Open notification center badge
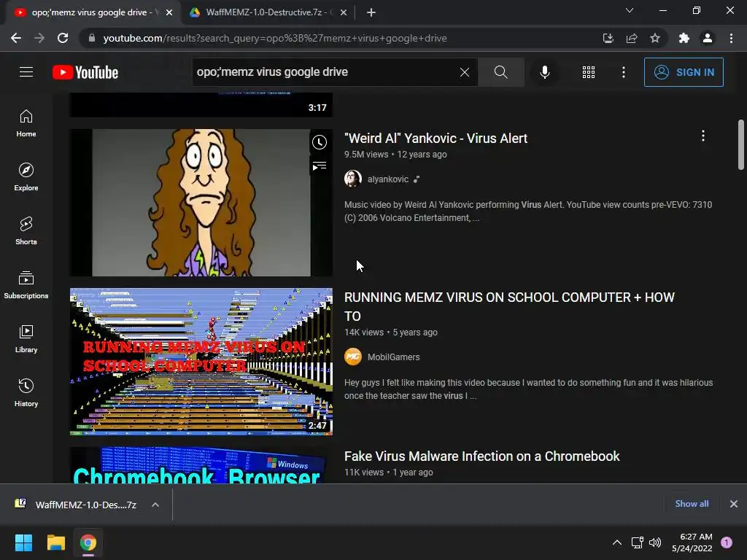Viewport: 747px width, 560px height. [727, 542]
